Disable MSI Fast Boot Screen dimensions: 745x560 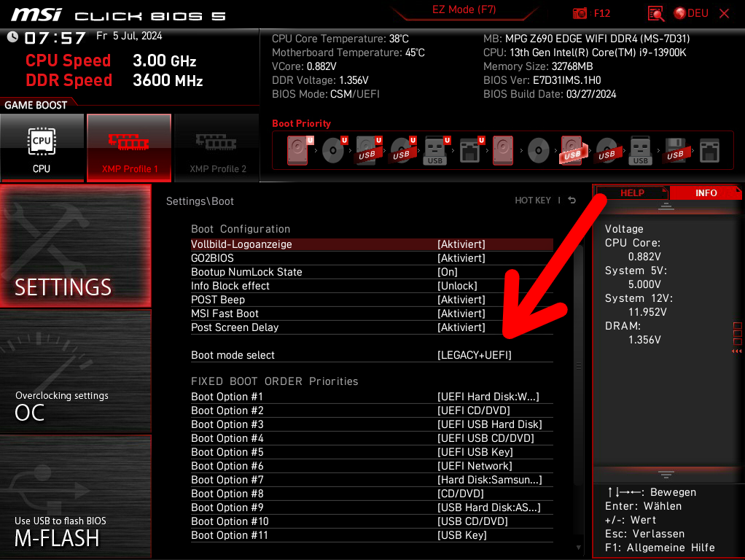pyautogui.click(x=372, y=314)
